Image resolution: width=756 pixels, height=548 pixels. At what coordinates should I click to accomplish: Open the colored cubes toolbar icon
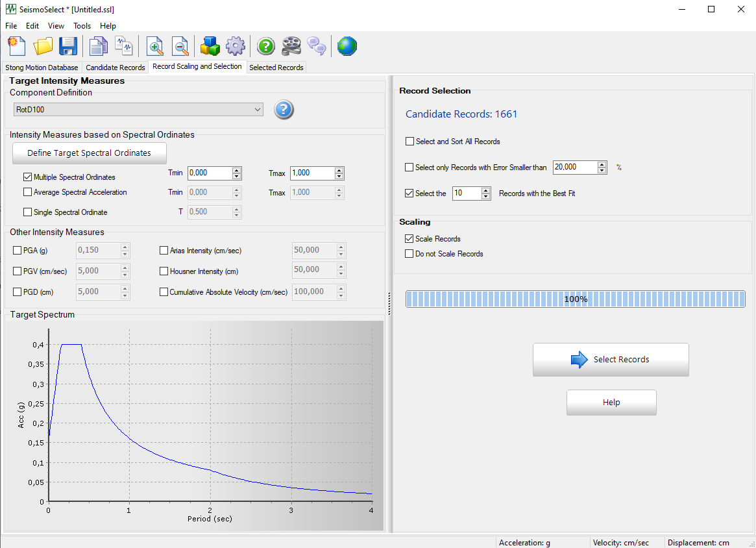[210, 46]
